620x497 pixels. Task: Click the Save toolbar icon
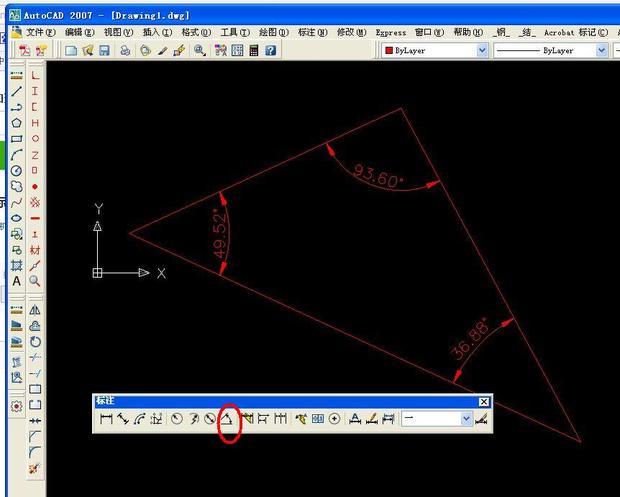104,50
